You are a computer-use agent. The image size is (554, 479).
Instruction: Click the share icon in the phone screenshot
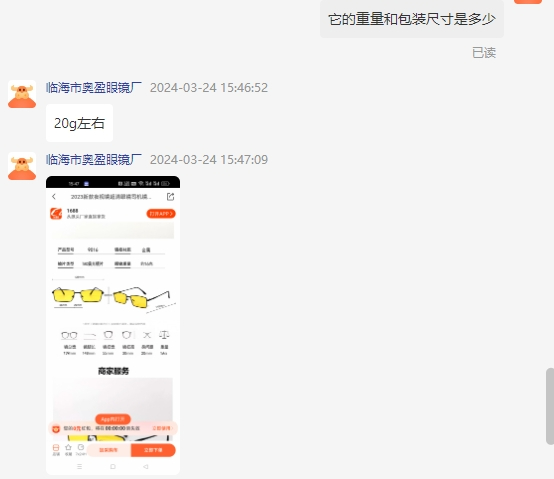tap(170, 197)
